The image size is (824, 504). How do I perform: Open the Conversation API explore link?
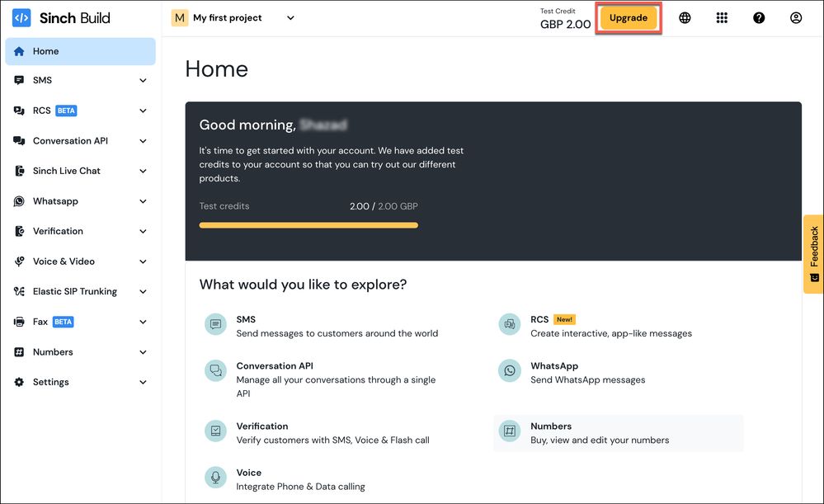point(275,366)
